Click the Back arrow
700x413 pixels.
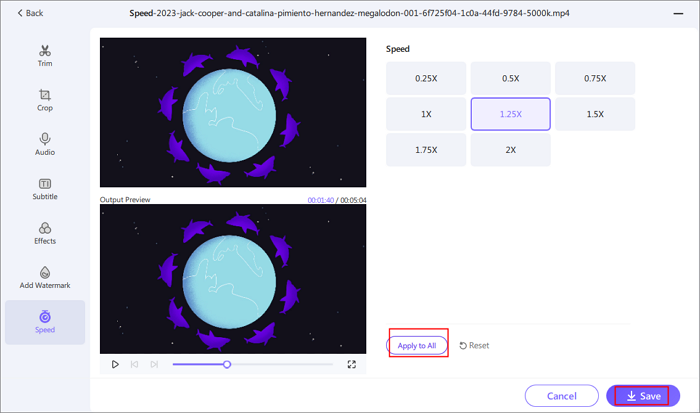[x=29, y=13]
